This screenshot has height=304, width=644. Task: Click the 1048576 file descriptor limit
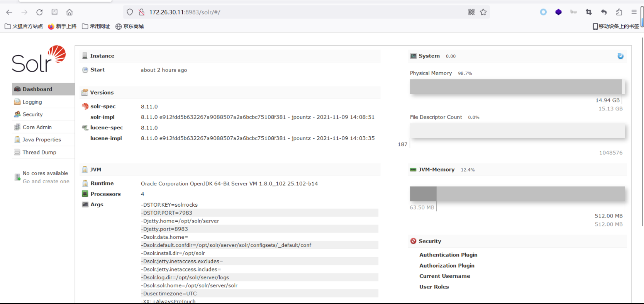[611, 153]
